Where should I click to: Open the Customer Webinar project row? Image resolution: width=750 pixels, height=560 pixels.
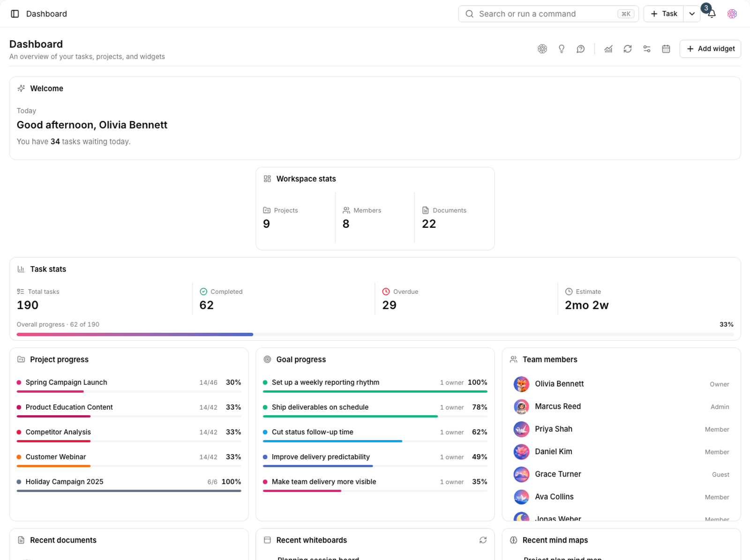click(129, 459)
